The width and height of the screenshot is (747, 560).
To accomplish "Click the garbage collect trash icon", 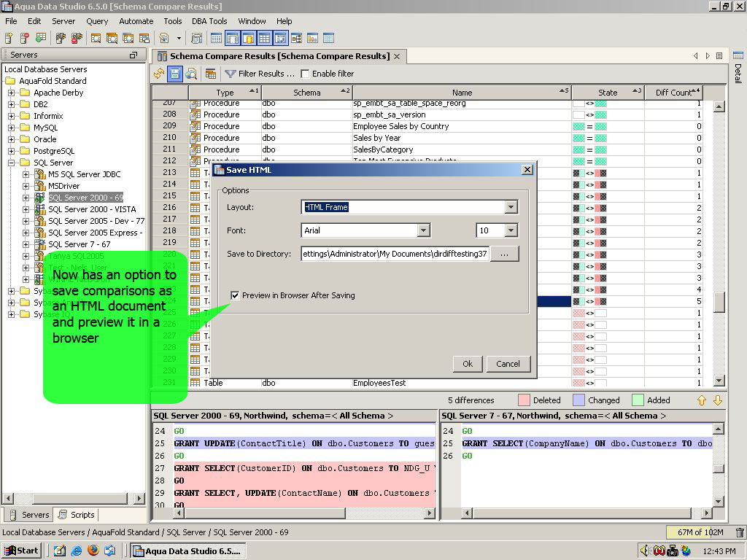I will pos(740,532).
